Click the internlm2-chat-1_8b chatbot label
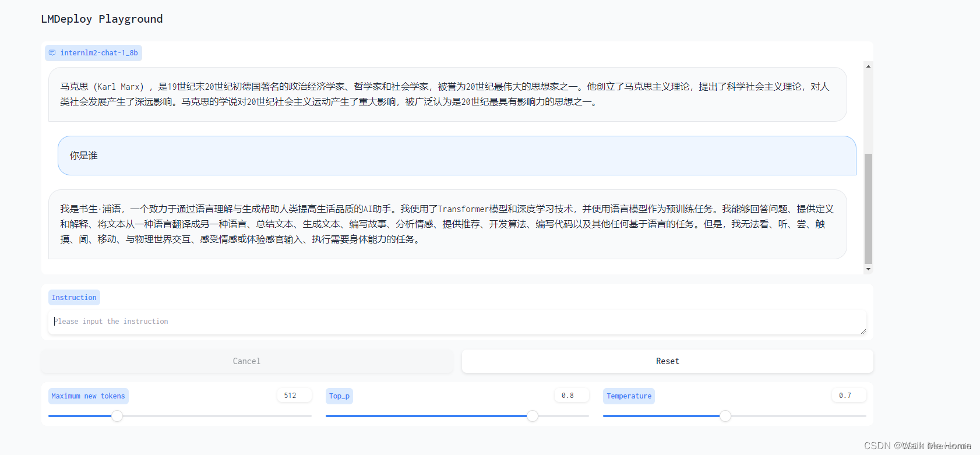This screenshot has height=455, width=980. [93, 53]
